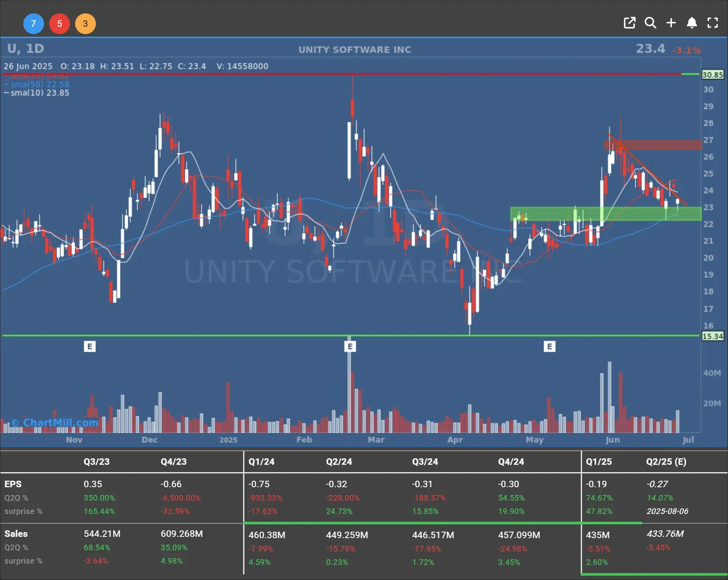
Task: Click the Q1/25 EPS value -0.19
Action: point(596,484)
